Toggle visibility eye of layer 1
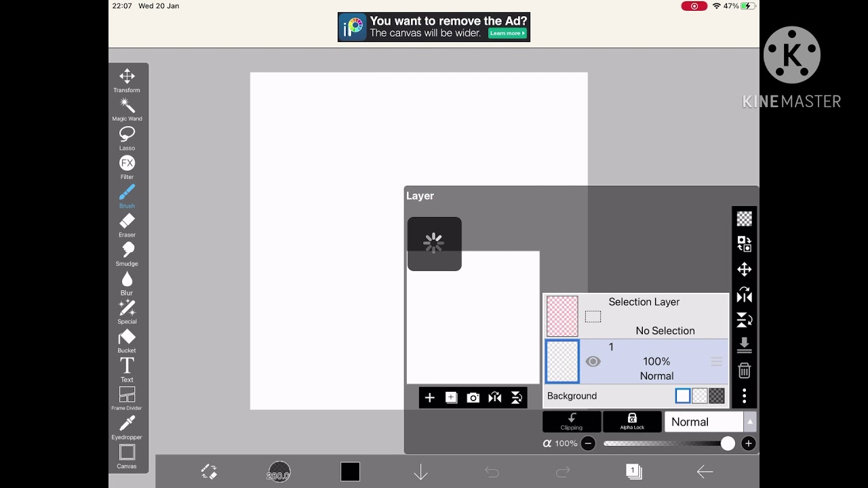 pos(593,361)
